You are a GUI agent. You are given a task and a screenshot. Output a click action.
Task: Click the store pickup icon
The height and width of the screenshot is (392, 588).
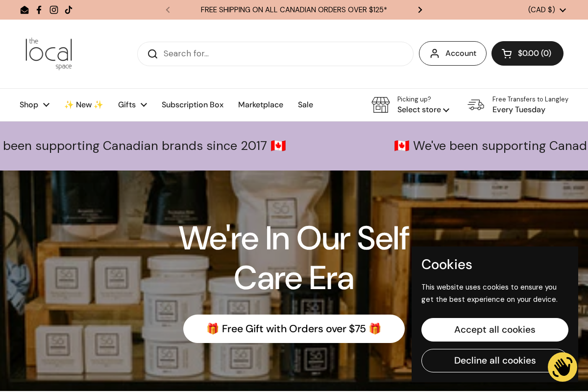tap(381, 105)
